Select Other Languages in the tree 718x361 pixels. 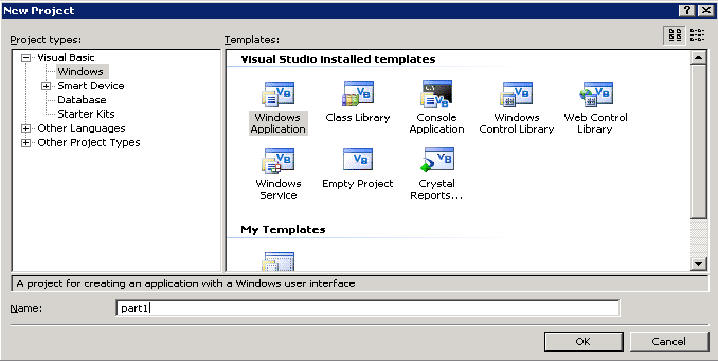[x=81, y=128]
